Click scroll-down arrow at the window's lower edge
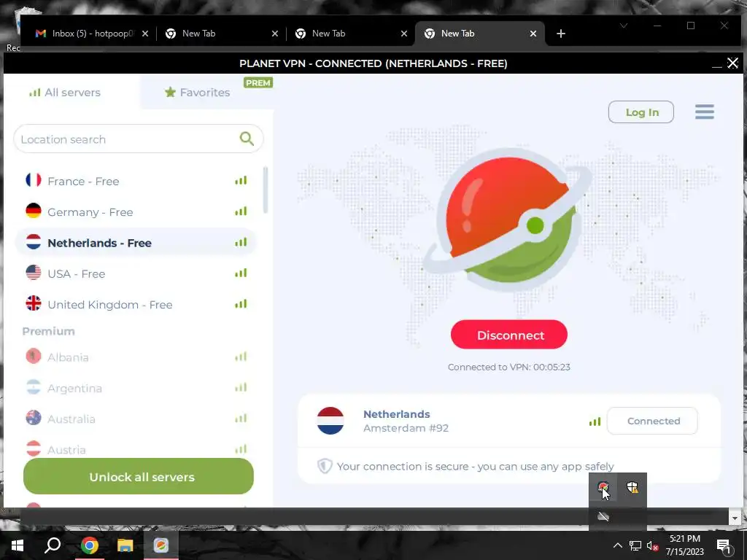The image size is (747, 560). [x=735, y=518]
